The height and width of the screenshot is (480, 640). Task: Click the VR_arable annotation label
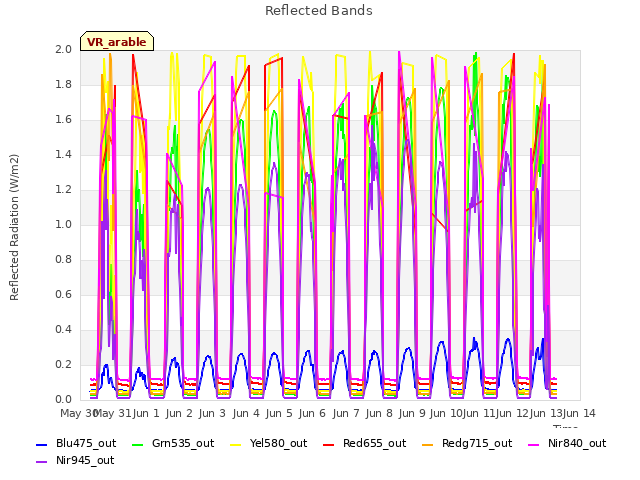click(117, 42)
